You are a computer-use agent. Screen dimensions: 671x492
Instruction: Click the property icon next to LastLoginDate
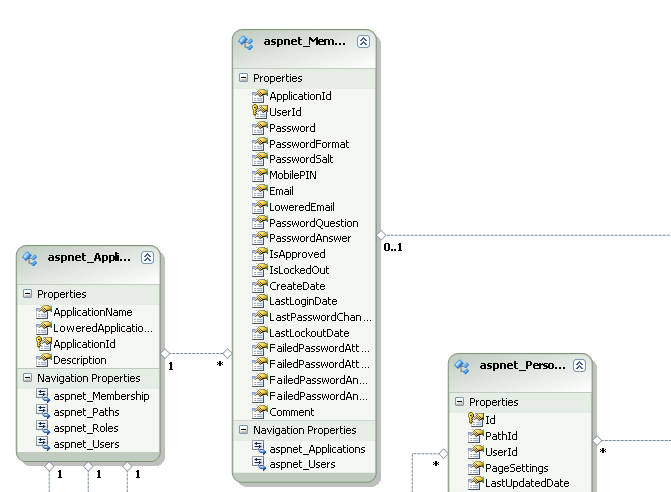point(260,301)
